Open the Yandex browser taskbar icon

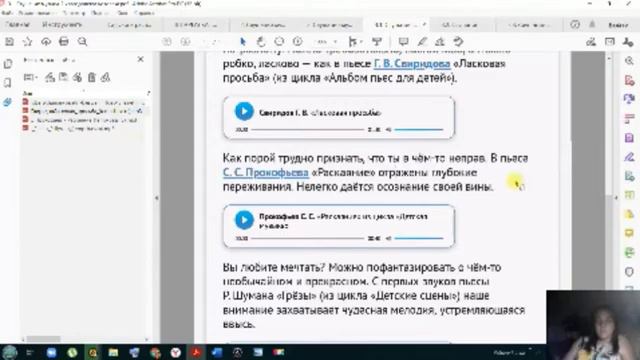tap(176, 352)
